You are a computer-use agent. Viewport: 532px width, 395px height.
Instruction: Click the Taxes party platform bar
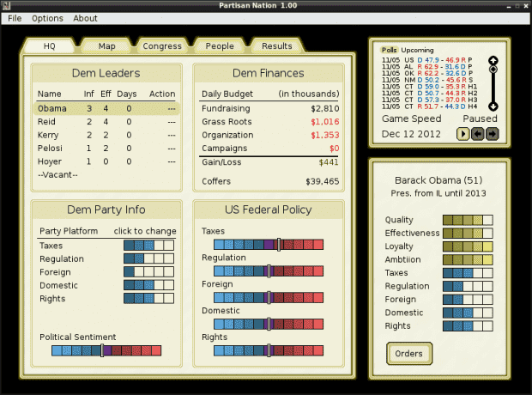coord(148,245)
